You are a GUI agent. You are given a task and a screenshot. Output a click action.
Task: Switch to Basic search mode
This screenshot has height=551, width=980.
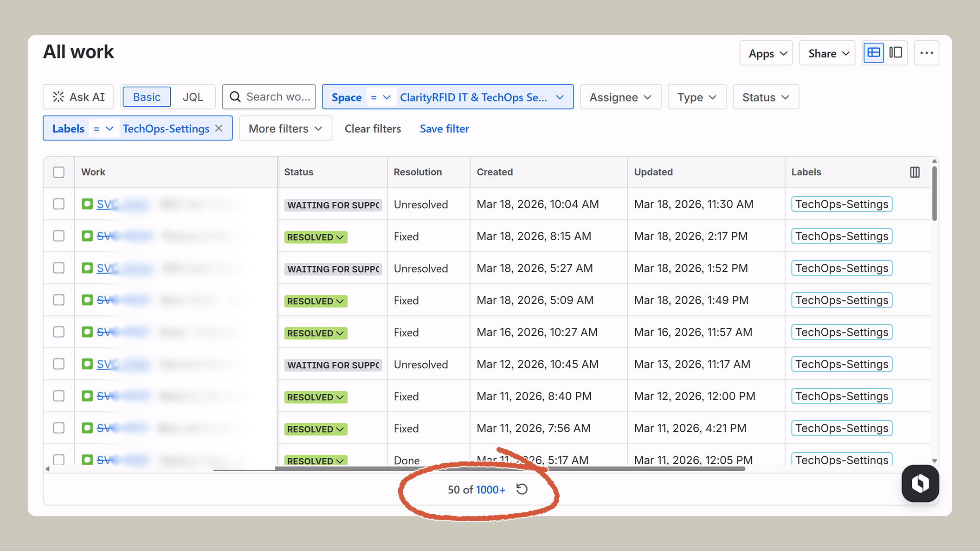coord(147,96)
